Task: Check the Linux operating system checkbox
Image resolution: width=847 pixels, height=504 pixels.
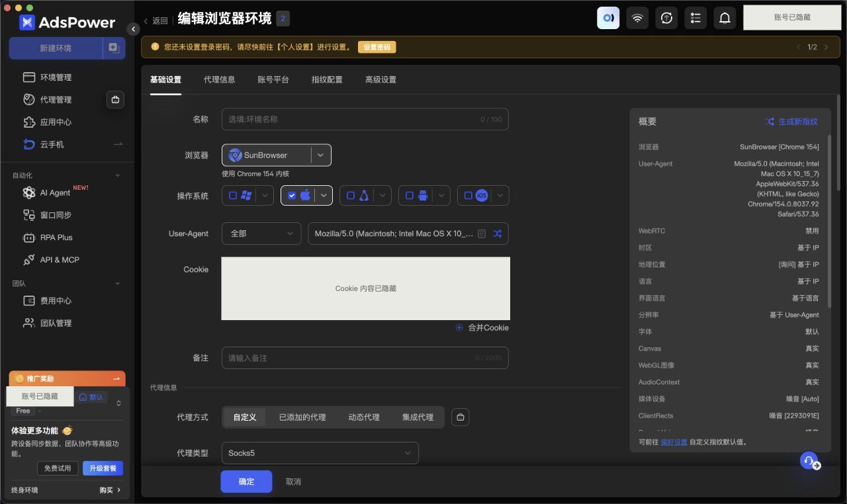Action: click(x=351, y=196)
